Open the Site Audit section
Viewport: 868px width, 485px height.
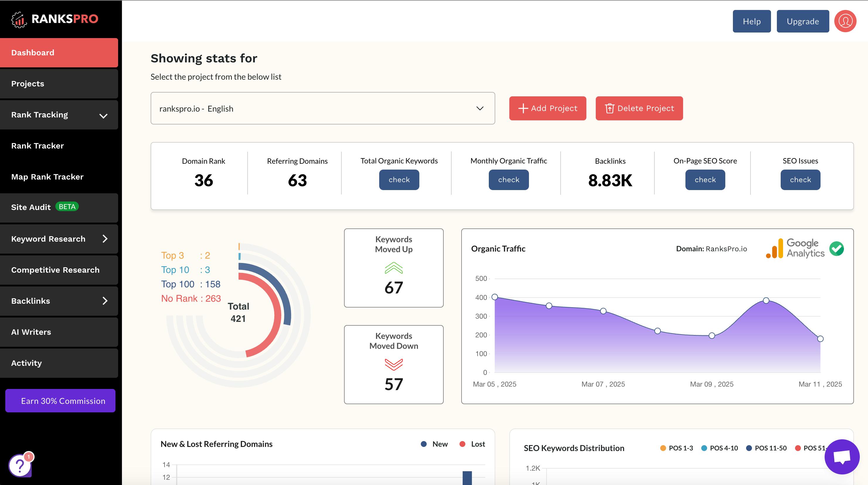point(59,207)
